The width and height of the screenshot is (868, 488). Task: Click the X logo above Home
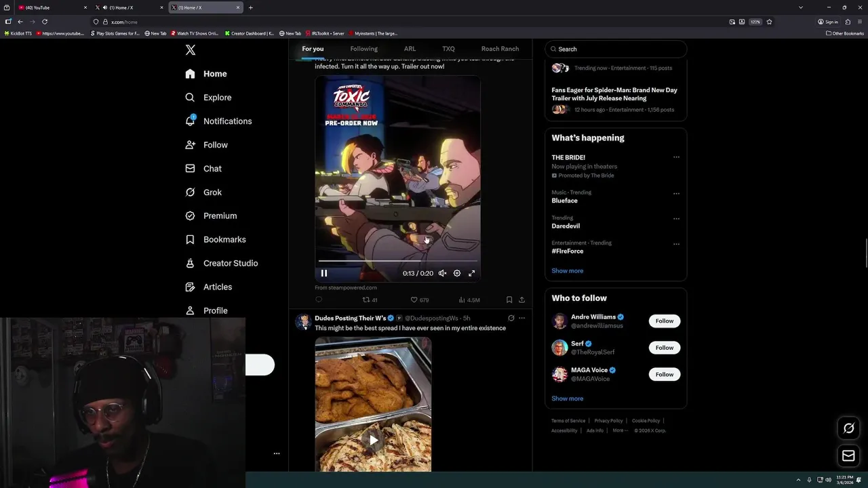pos(191,50)
